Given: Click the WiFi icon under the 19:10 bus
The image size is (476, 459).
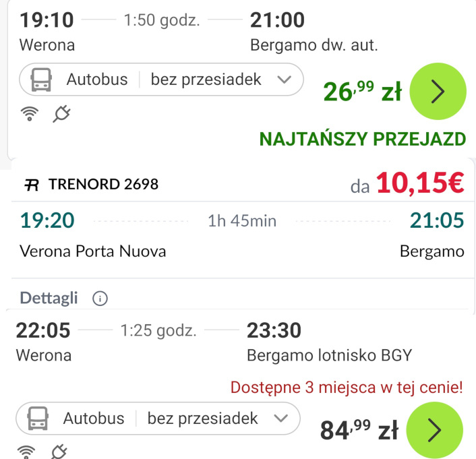Looking at the screenshot, I should (30, 114).
